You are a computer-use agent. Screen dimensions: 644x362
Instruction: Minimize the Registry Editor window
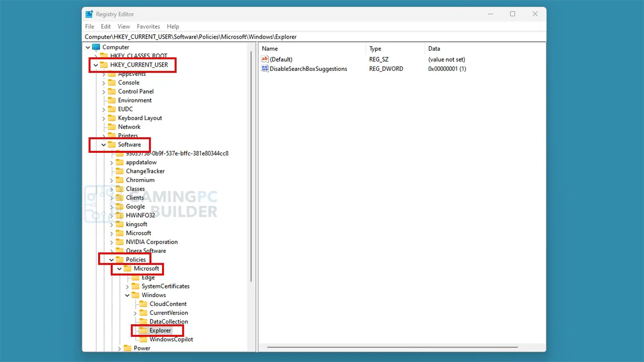click(490, 14)
